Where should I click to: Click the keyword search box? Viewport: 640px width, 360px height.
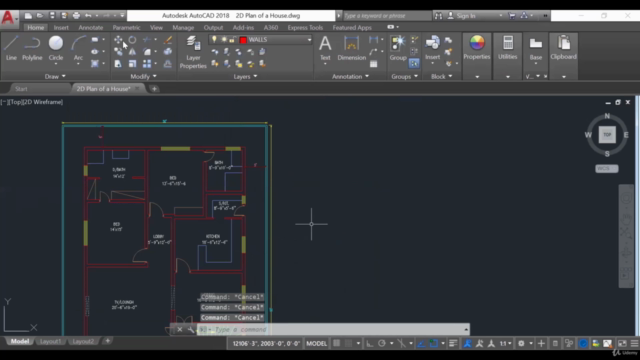pos(387,16)
